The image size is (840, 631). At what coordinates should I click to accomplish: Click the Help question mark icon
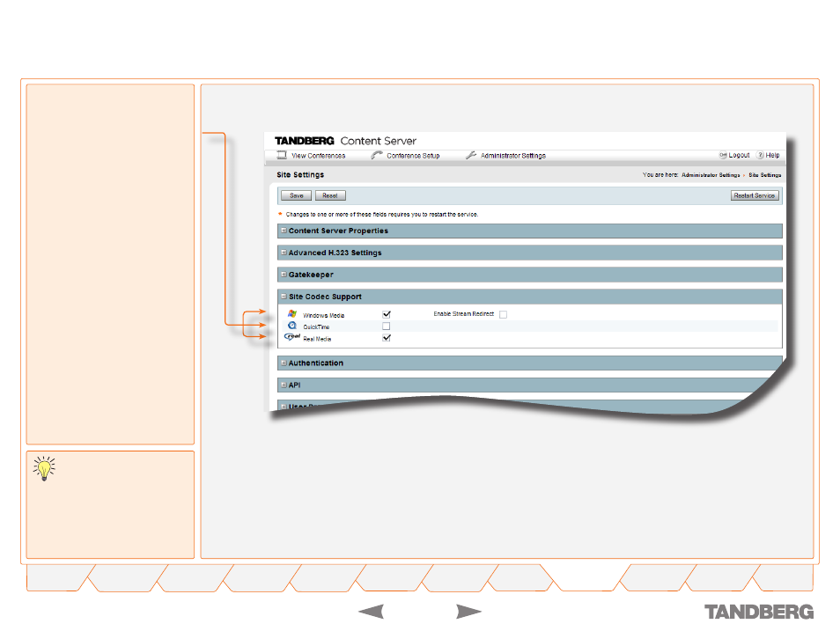click(760, 156)
